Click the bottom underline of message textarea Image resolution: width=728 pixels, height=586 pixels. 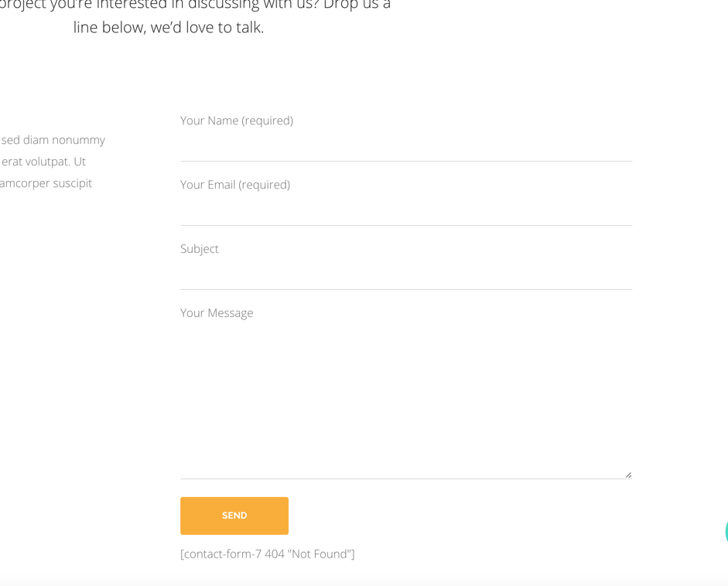point(406,479)
